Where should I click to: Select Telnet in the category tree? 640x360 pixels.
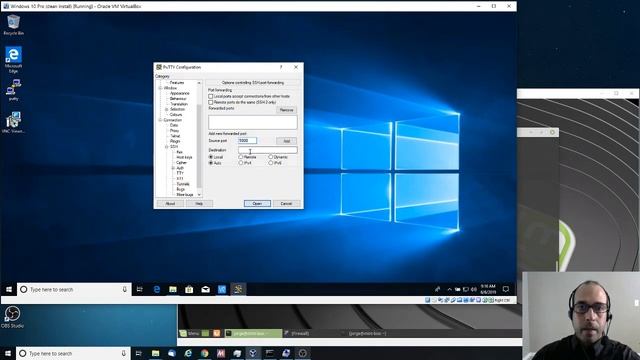tap(175, 136)
